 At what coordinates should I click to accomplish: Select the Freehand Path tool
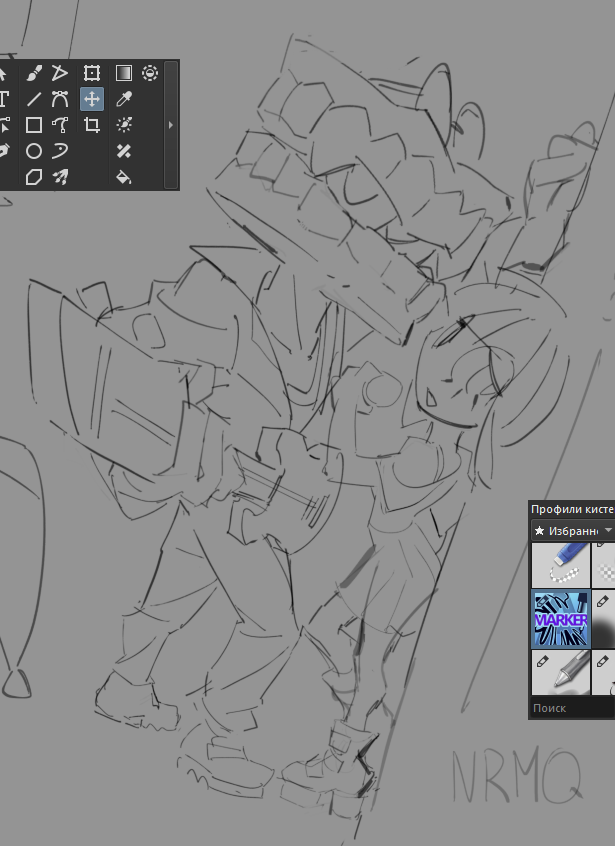(60, 125)
